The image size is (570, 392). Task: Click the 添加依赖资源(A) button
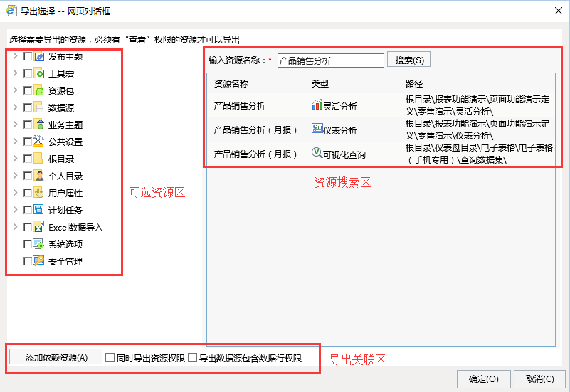(56, 357)
